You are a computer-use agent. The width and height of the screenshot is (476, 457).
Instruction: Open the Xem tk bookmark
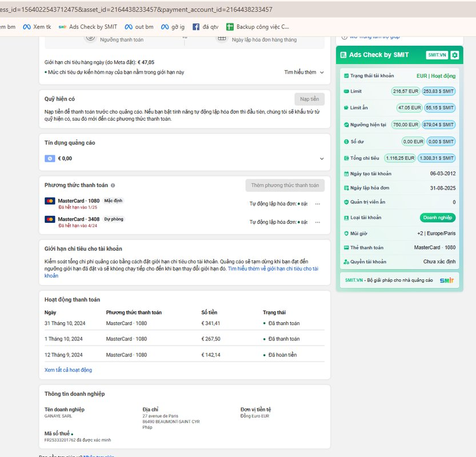[37, 27]
